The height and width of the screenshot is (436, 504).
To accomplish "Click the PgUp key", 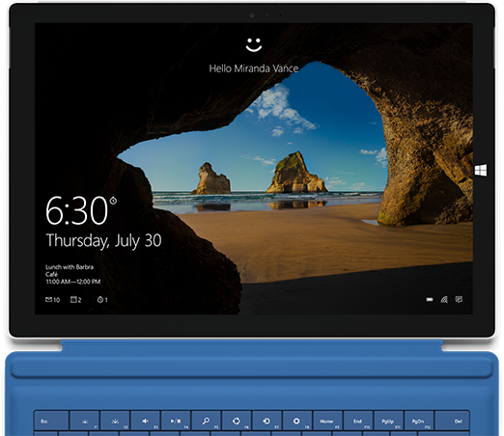I will [388, 421].
